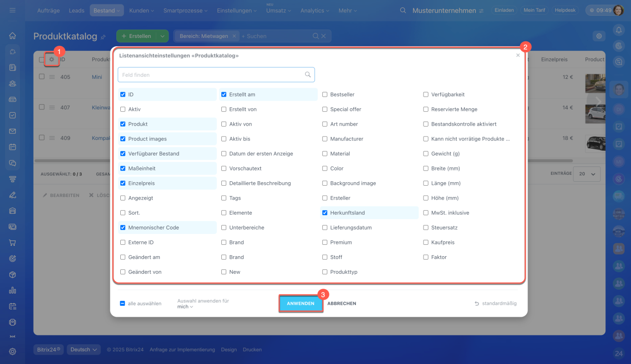This screenshot has height=364, width=631.
Task: Click the swap icon beside Musterunternehmen
Action: tap(481, 10)
